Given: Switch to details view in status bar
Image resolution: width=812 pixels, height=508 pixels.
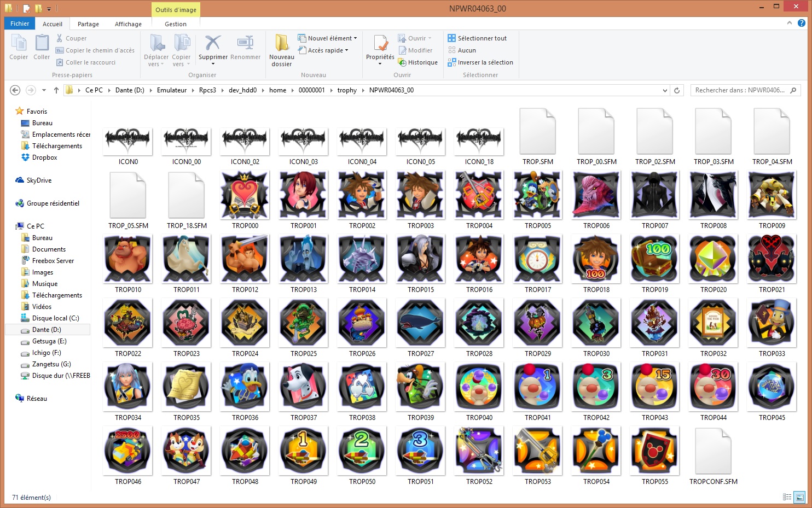Looking at the screenshot, I should (787, 497).
